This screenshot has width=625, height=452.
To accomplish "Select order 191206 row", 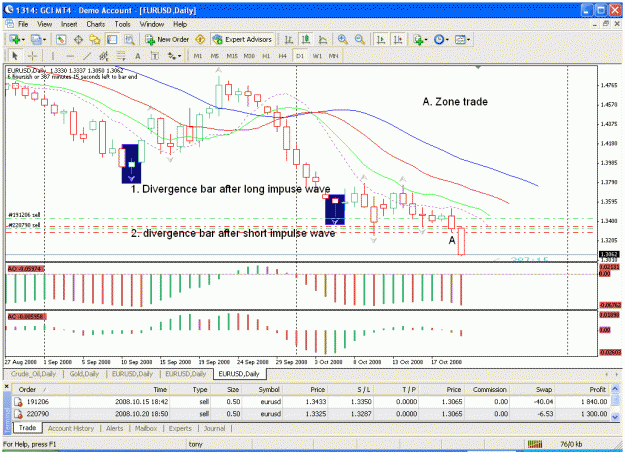I will (x=311, y=402).
